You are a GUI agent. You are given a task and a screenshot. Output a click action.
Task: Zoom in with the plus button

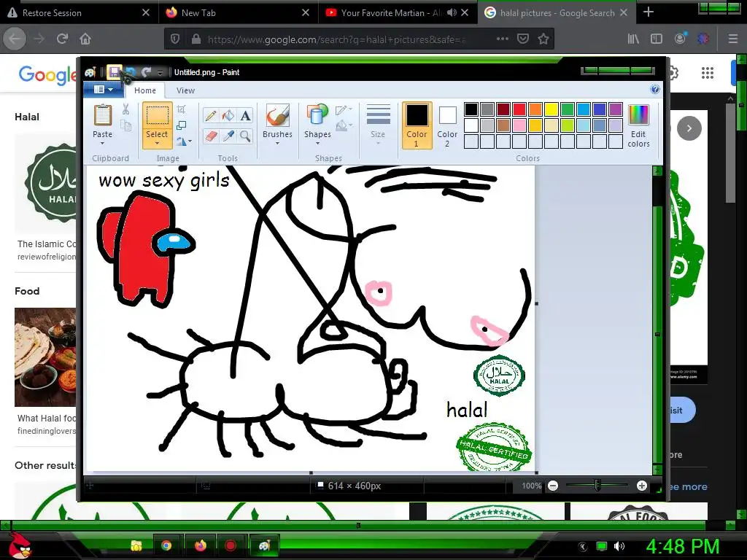coord(642,486)
